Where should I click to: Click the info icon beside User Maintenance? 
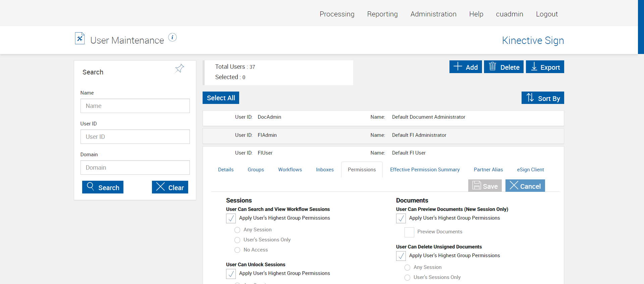pos(172,37)
